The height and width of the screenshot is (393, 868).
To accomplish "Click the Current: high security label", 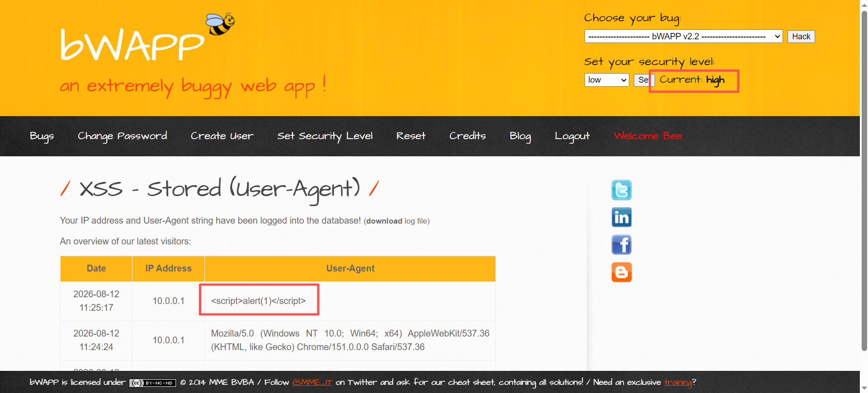I will (x=692, y=80).
